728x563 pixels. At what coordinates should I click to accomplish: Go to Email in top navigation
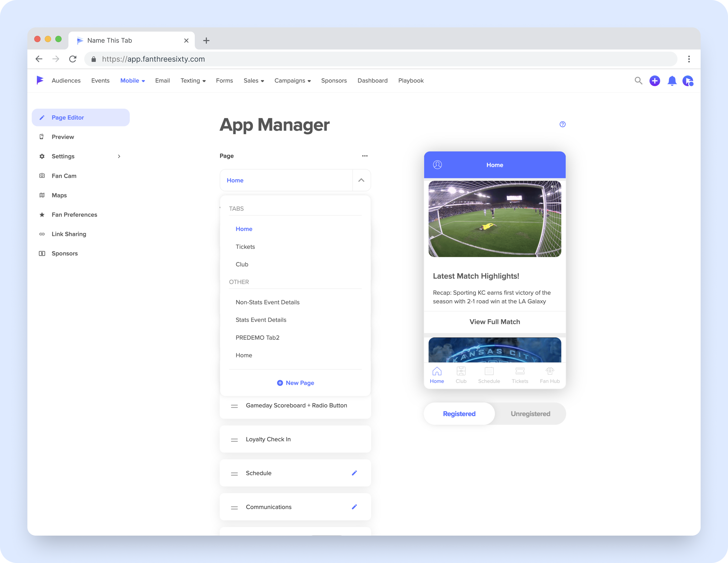(162, 81)
